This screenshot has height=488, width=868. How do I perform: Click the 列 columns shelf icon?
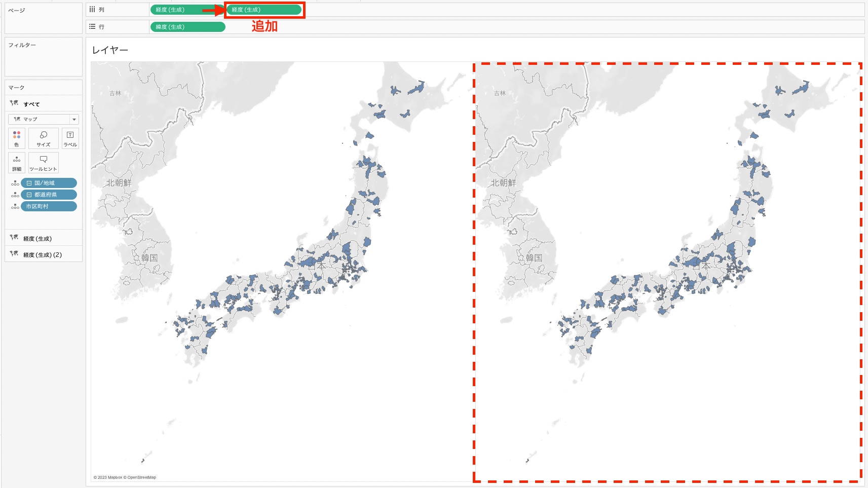click(x=92, y=10)
